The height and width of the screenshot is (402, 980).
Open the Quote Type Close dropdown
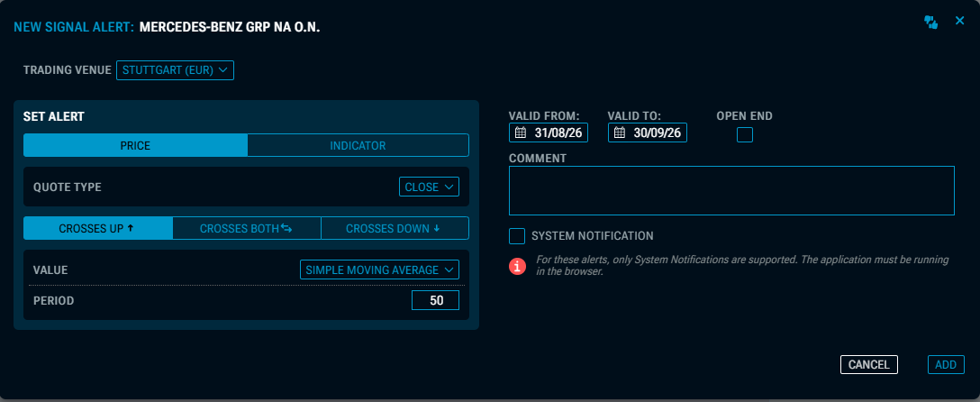pos(429,187)
